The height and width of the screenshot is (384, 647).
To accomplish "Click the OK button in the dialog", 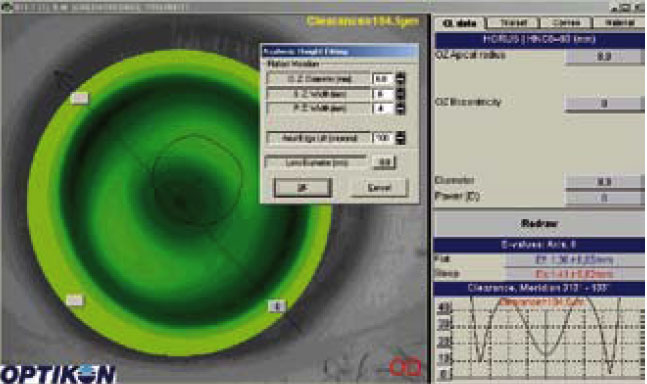I will point(303,188).
